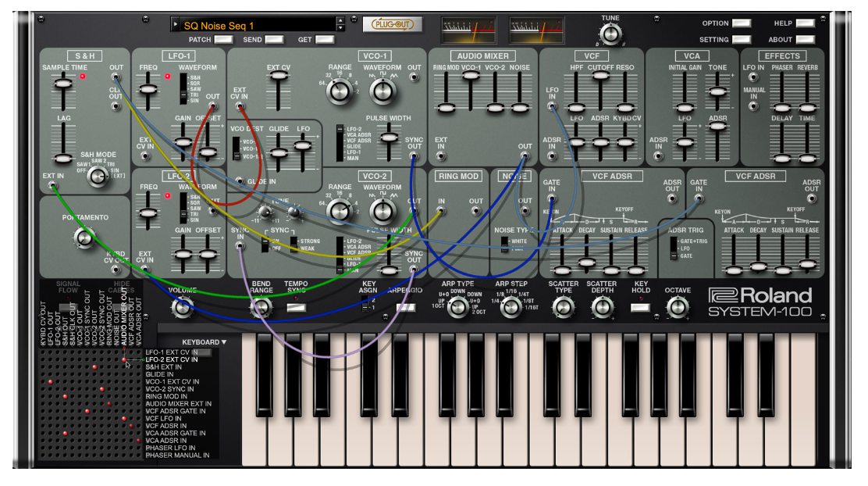
Task: Click the VCO-2 SYNC OUT jack
Action: (x=414, y=270)
